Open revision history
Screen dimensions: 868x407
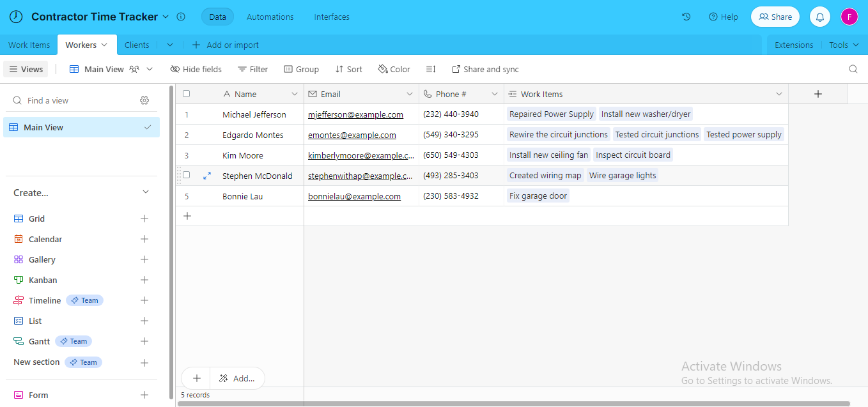pyautogui.click(x=686, y=17)
